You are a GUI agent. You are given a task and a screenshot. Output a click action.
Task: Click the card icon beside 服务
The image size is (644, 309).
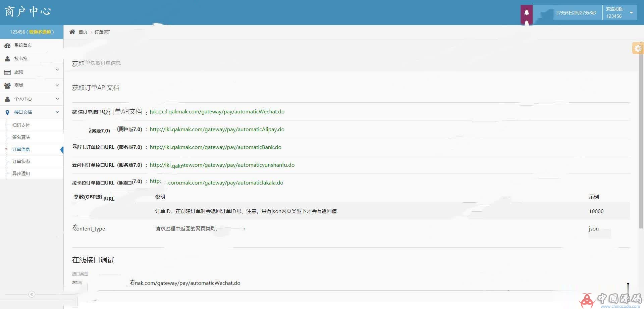click(x=7, y=72)
